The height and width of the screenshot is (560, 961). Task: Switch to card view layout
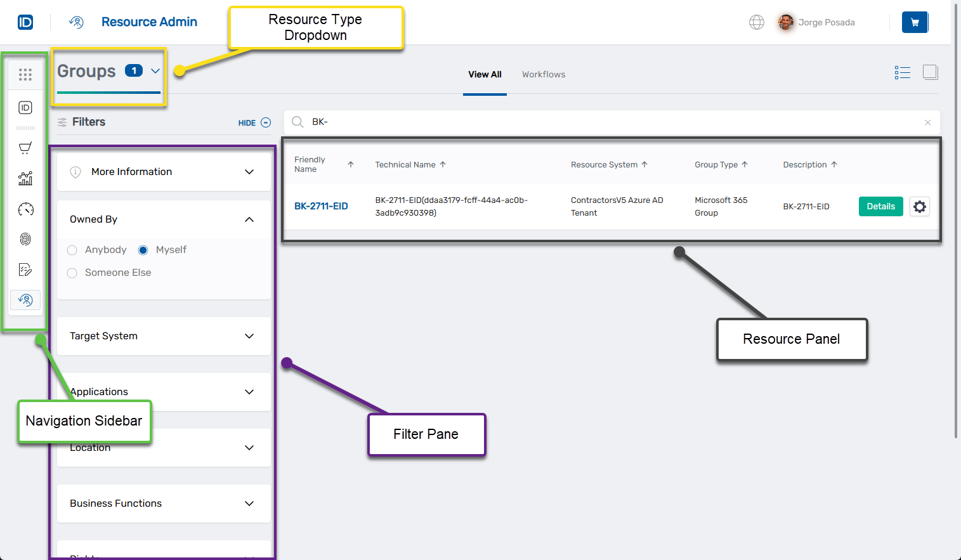(x=930, y=72)
